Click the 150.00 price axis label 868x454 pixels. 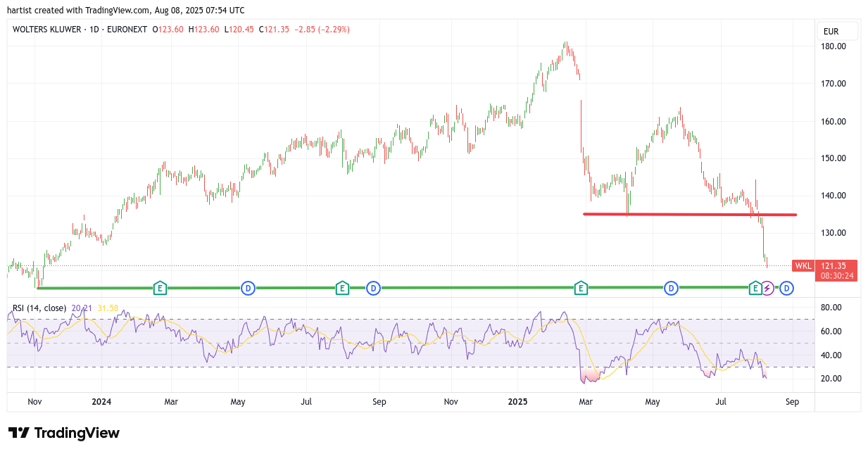[x=834, y=158]
